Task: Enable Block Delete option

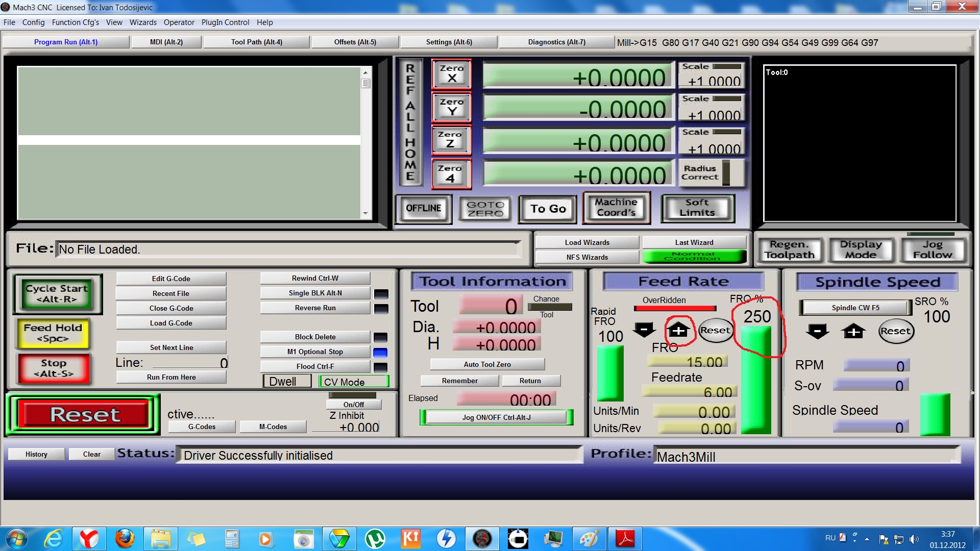Action: pyautogui.click(x=315, y=337)
